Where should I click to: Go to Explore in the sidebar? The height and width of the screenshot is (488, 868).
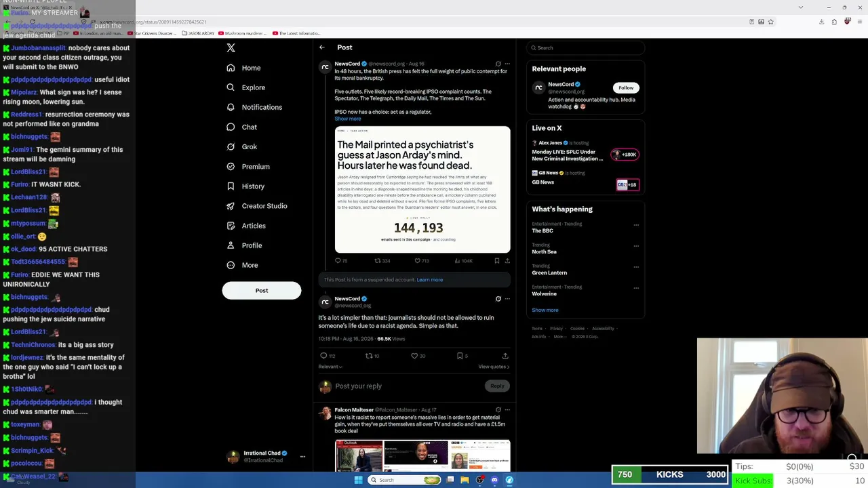click(x=245, y=87)
